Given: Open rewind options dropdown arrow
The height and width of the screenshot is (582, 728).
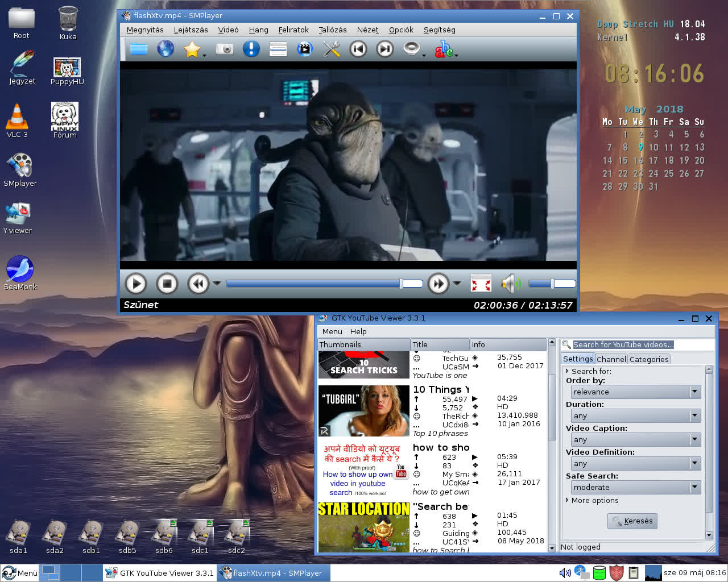Looking at the screenshot, I should coord(217,283).
